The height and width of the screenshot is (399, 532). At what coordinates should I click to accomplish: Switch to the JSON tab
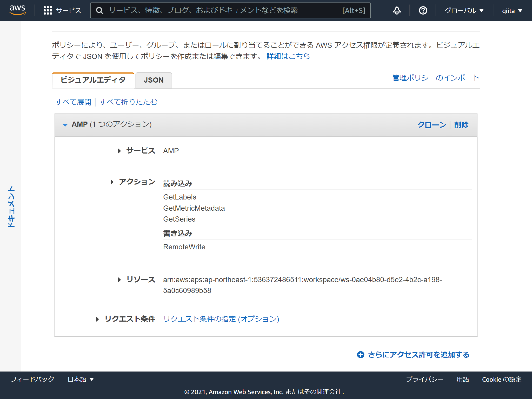pos(153,80)
